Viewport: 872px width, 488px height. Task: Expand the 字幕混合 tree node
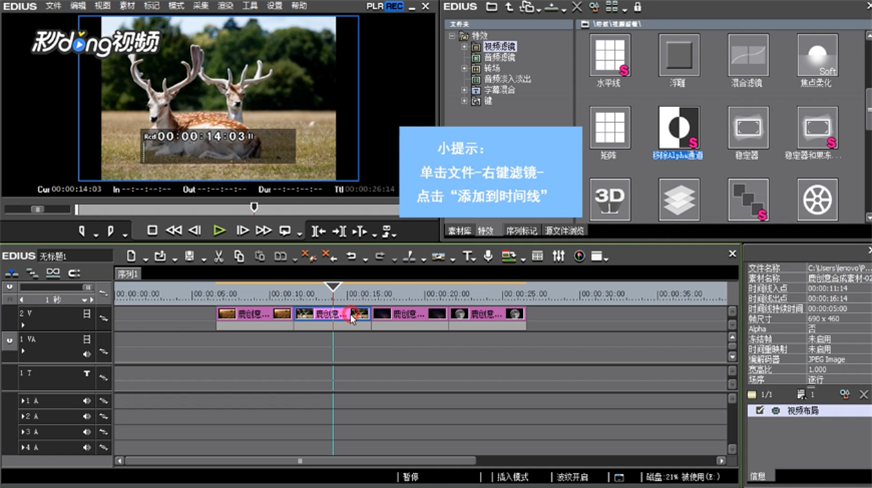tap(464, 90)
